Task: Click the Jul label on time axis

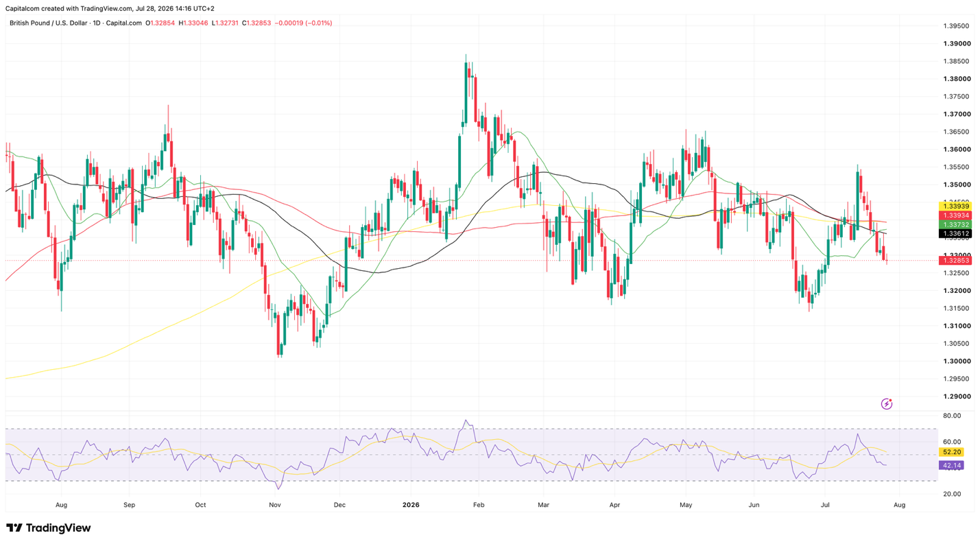Action: [825, 505]
